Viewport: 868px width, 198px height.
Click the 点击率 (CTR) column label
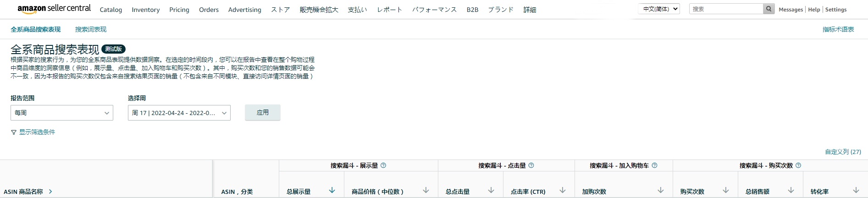528,192
